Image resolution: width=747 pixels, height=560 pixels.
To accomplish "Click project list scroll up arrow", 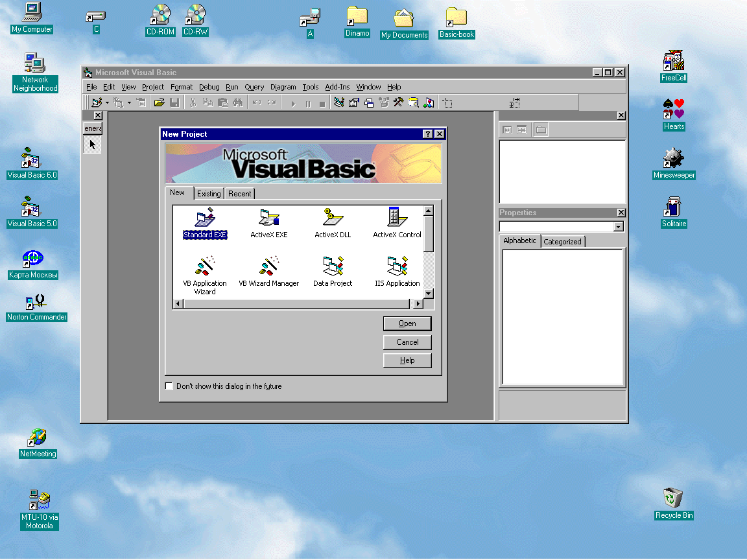I will pyautogui.click(x=428, y=211).
